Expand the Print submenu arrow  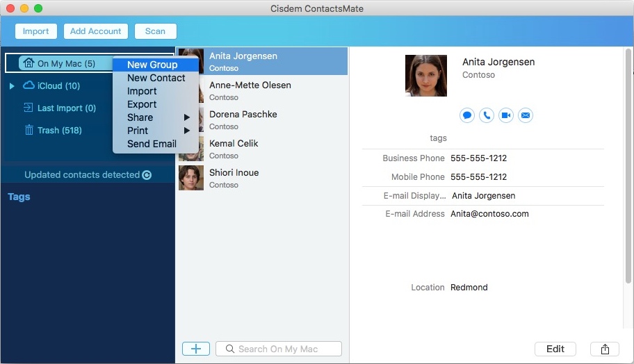[x=186, y=131]
